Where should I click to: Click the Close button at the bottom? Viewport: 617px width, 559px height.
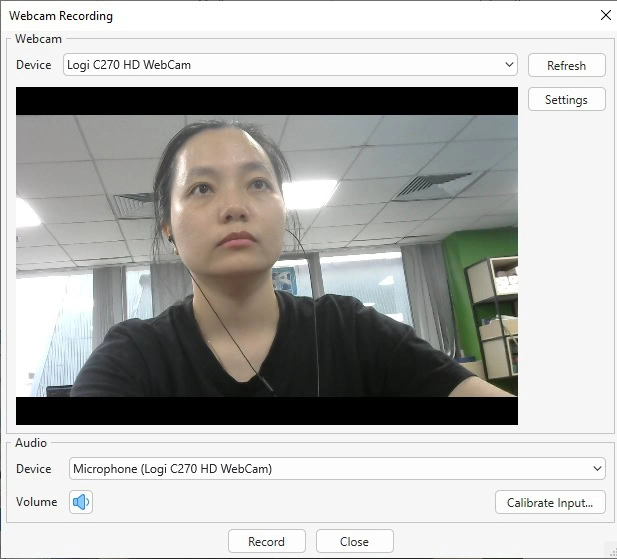tap(354, 541)
